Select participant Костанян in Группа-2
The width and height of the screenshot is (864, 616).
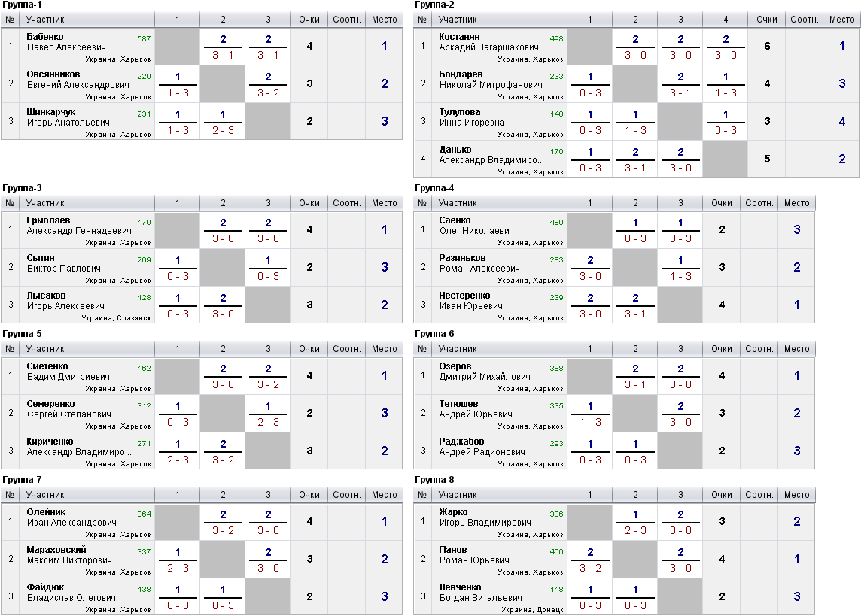[459, 37]
